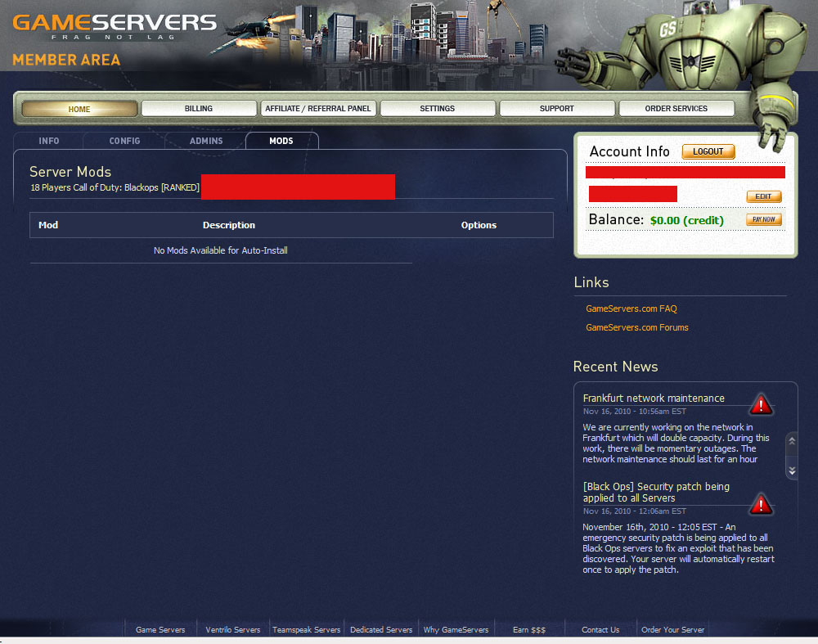Open the GameServers.com Forums link
Image resolution: width=818 pixels, height=644 pixels.
(x=637, y=327)
